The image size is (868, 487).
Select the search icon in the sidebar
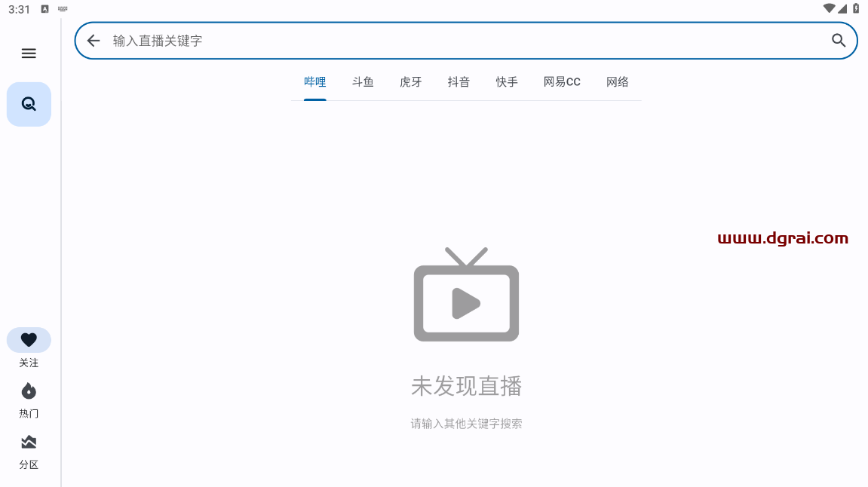click(x=29, y=104)
